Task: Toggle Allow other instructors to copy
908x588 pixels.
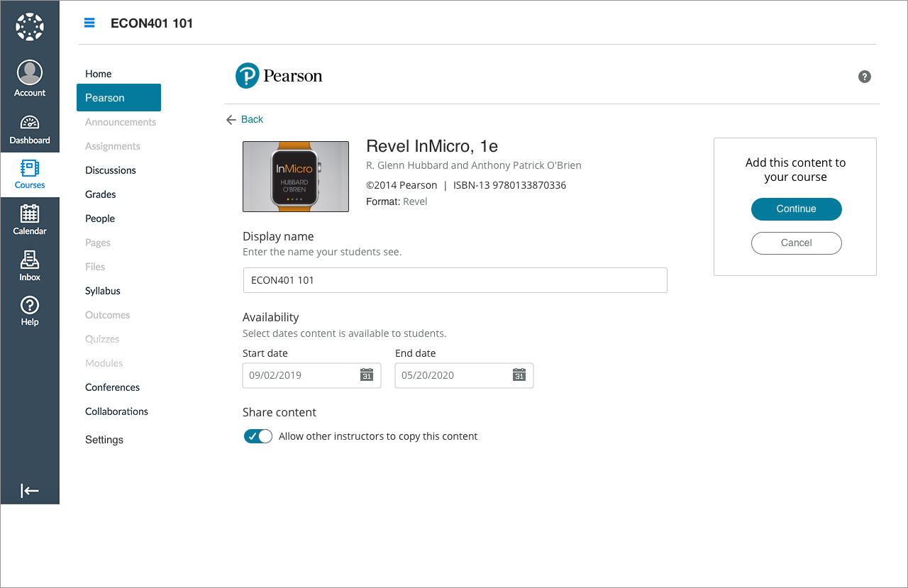Action: [x=258, y=436]
